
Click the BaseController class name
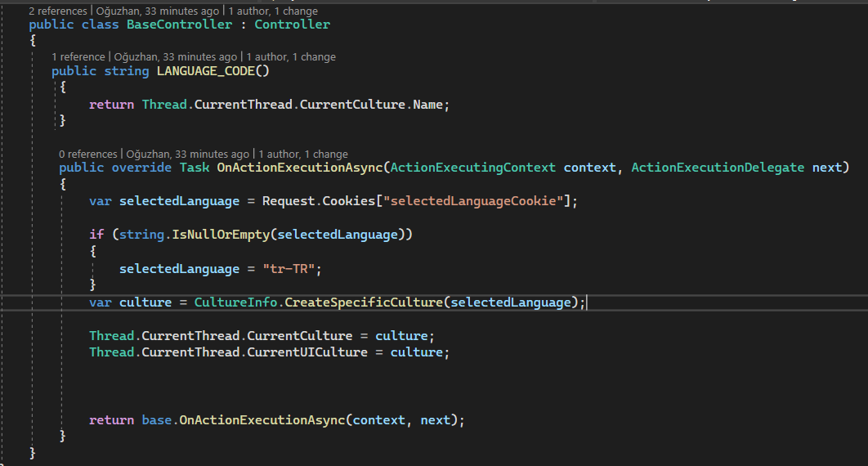tap(179, 25)
